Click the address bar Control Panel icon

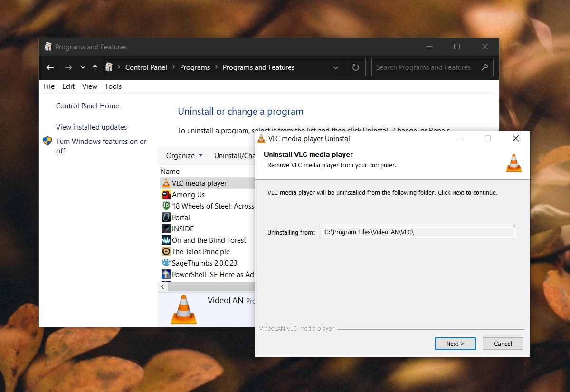[109, 67]
